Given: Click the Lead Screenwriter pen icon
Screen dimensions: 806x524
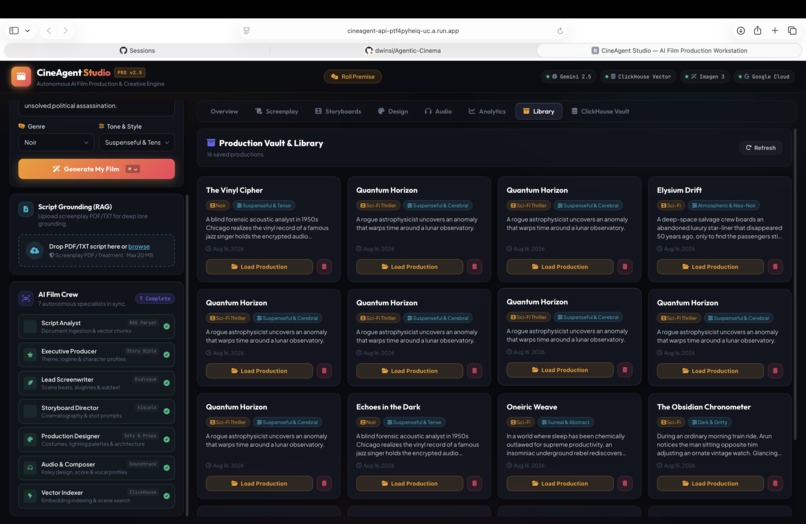Looking at the screenshot, I should click(30, 383).
